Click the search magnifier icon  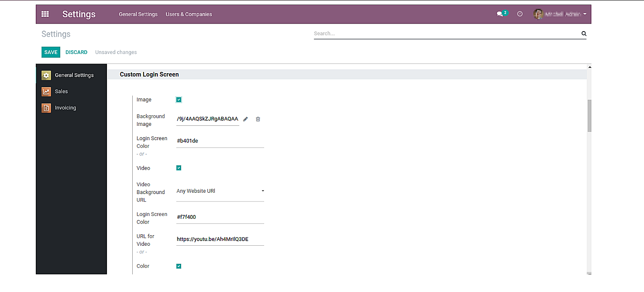pyautogui.click(x=584, y=33)
